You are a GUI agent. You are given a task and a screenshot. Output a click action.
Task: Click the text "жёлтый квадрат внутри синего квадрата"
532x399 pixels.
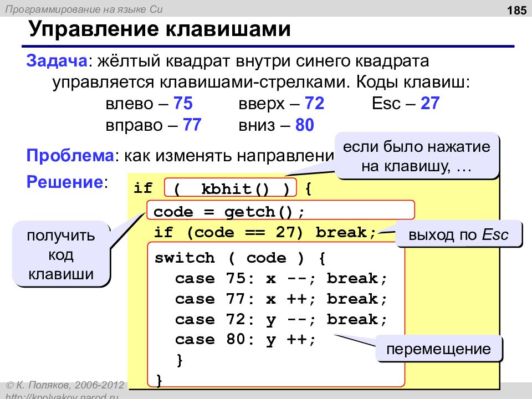[263, 61]
